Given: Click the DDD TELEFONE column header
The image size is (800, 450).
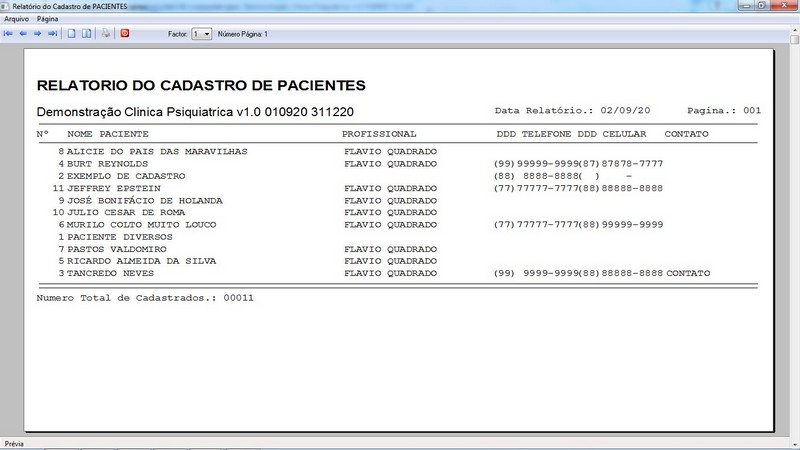Looking at the screenshot, I should click(x=534, y=134).
